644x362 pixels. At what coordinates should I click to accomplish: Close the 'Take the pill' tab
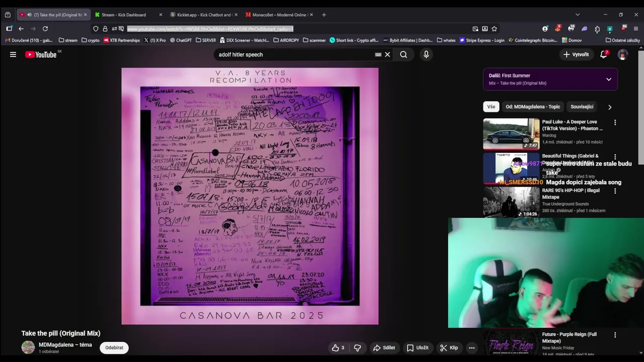point(85,15)
